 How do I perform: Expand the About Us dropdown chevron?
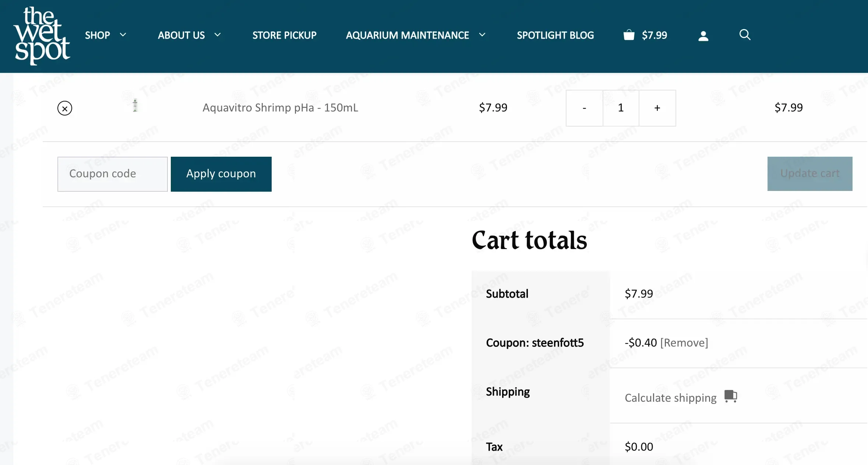point(218,35)
